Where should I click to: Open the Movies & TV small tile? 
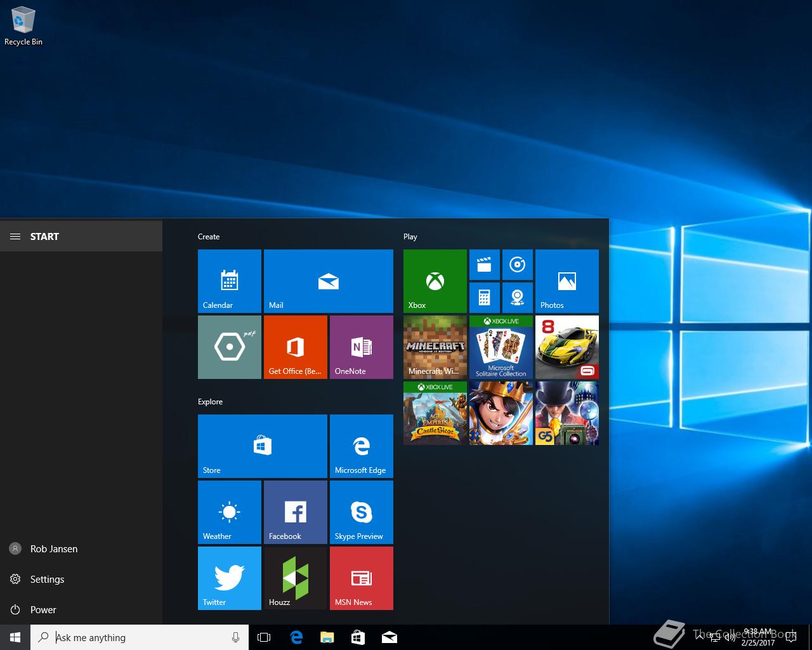pos(485,265)
